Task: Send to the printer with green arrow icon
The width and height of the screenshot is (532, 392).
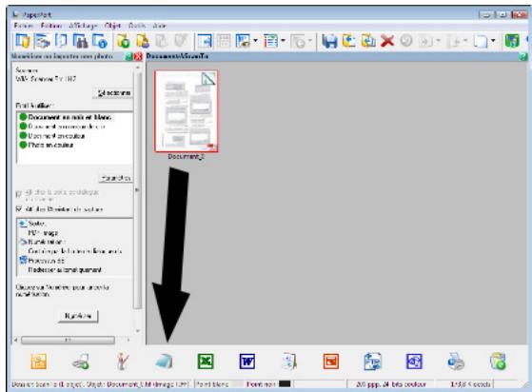Action: pos(81,362)
